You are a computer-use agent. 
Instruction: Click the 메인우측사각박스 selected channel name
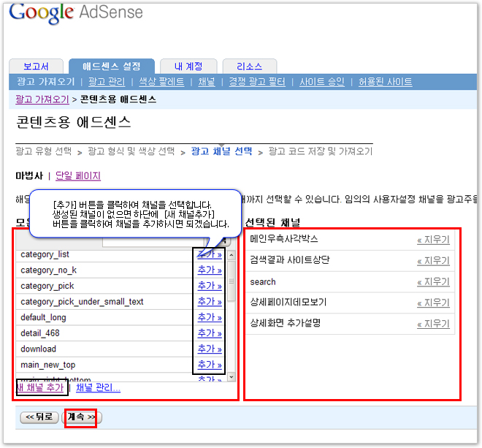[284, 239]
